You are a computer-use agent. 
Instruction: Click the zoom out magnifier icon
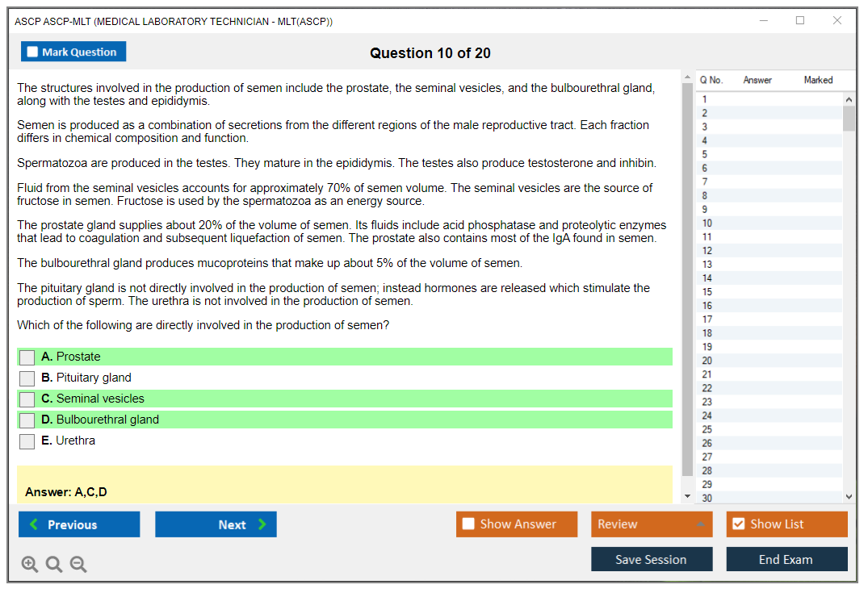point(78,565)
